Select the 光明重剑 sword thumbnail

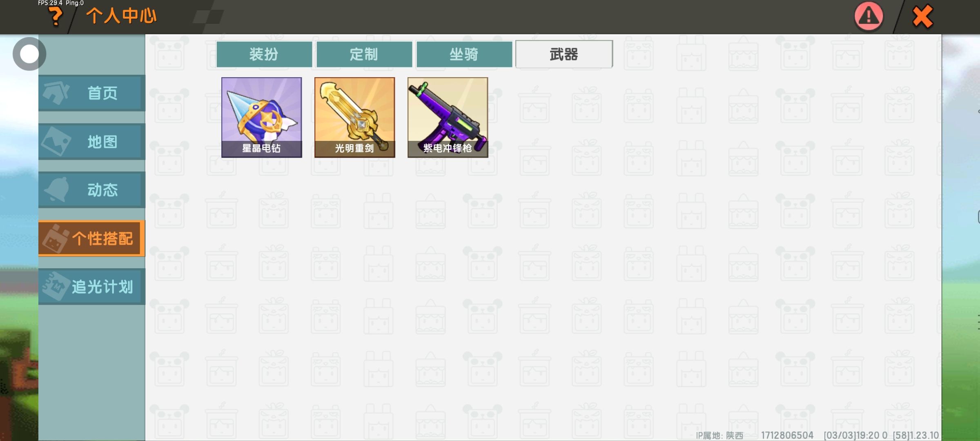[x=355, y=118]
